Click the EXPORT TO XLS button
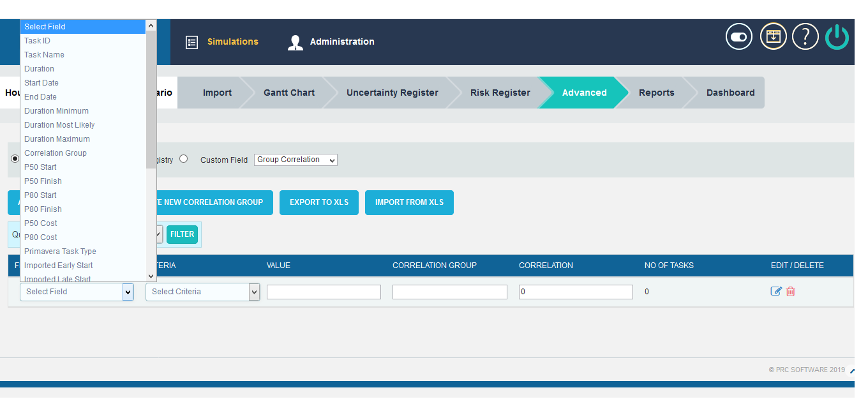This screenshot has height=420, width=868. [318, 202]
